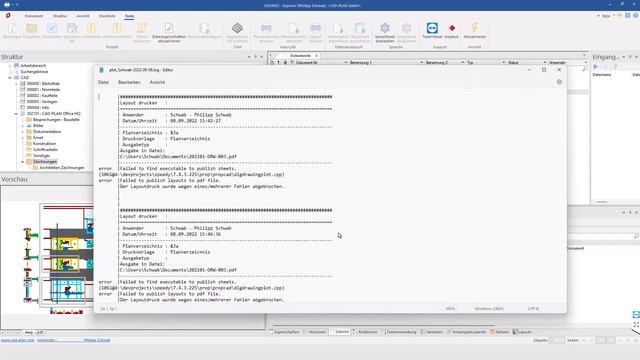Viewport: 640px width, 360px height.
Task: Click Dateieigenschaften aktualisieren ribbon icon
Action: (169, 33)
